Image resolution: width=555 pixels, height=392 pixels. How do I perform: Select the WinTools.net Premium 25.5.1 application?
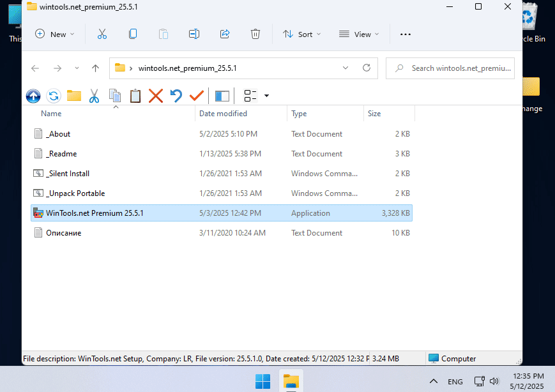click(x=222, y=213)
